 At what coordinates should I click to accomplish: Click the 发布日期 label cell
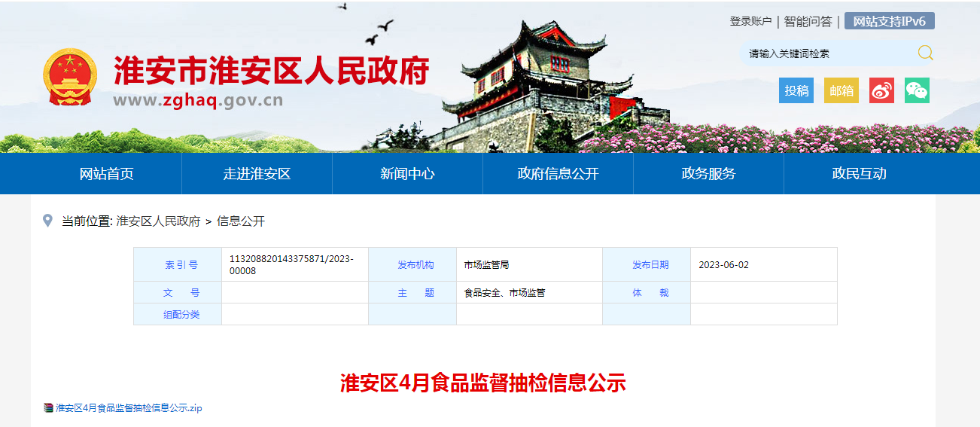coord(647,264)
